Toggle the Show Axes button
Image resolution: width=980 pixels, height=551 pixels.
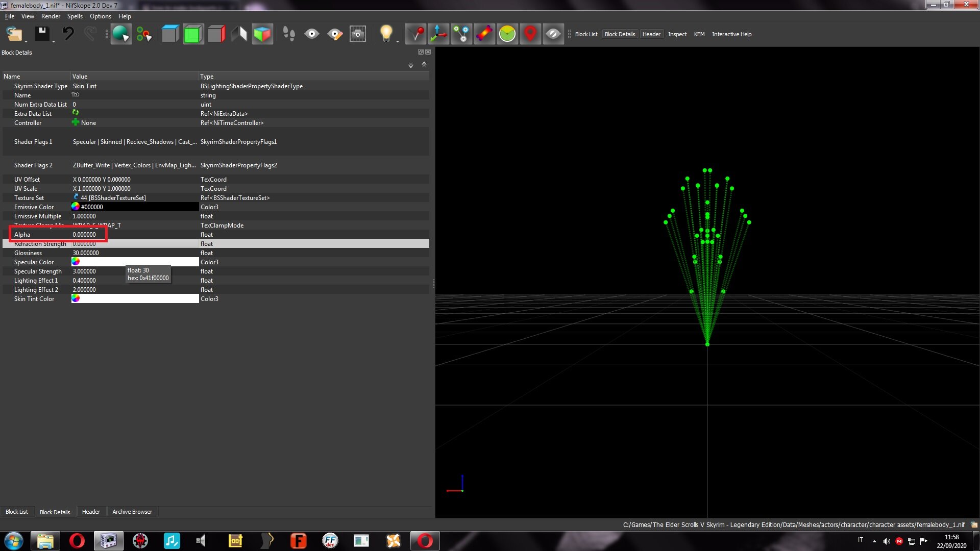[438, 34]
